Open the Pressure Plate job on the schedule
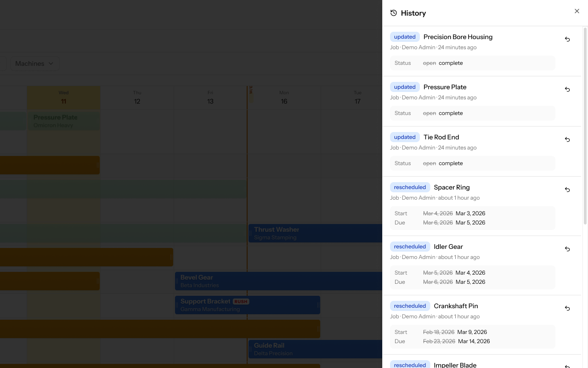 click(64, 121)
